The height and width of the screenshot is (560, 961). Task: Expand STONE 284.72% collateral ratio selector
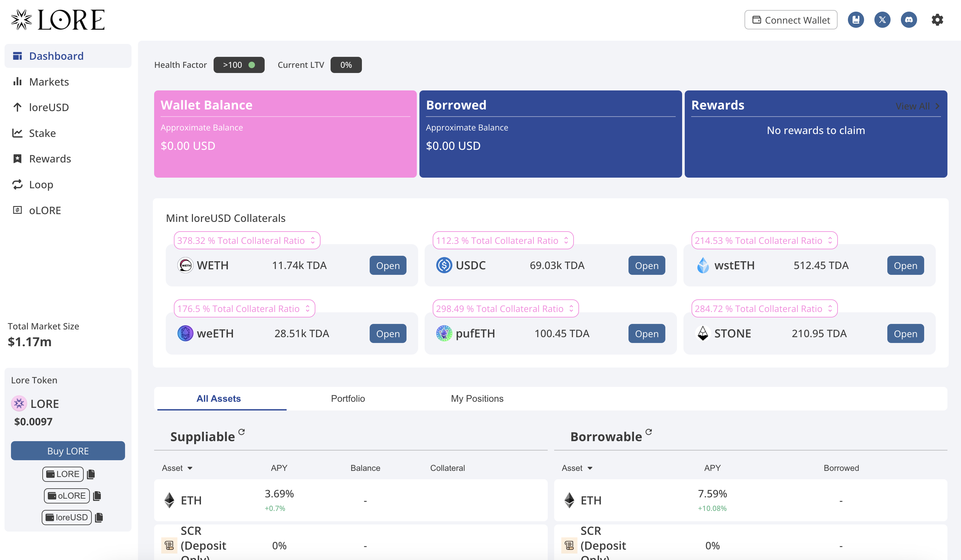pyautogui.click(x=764, y=309)
